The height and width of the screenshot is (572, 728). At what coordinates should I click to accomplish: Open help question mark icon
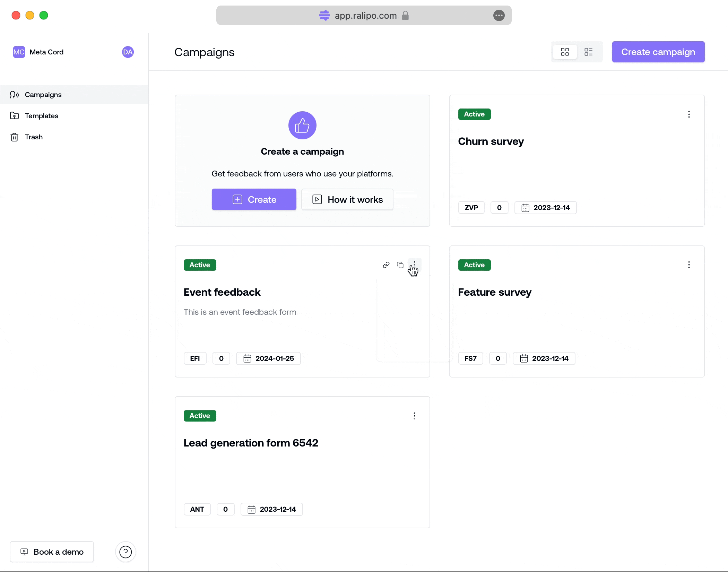coord(125,552)
